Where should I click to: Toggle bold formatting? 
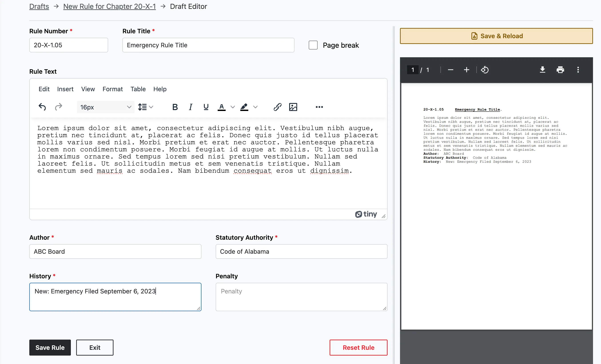point(175,107)
